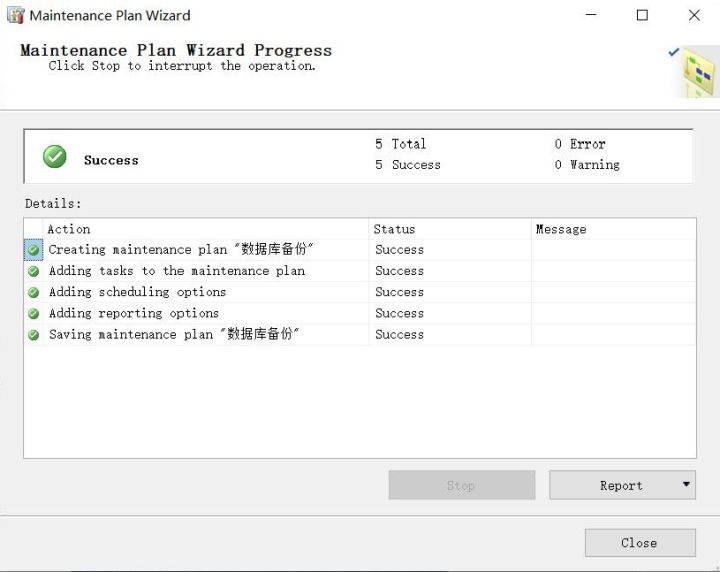Viewport: 720px width, 572px height.
Task: Click green icon beside Adding tasks row
Action: pyautogui.click(x=34, y=271)
